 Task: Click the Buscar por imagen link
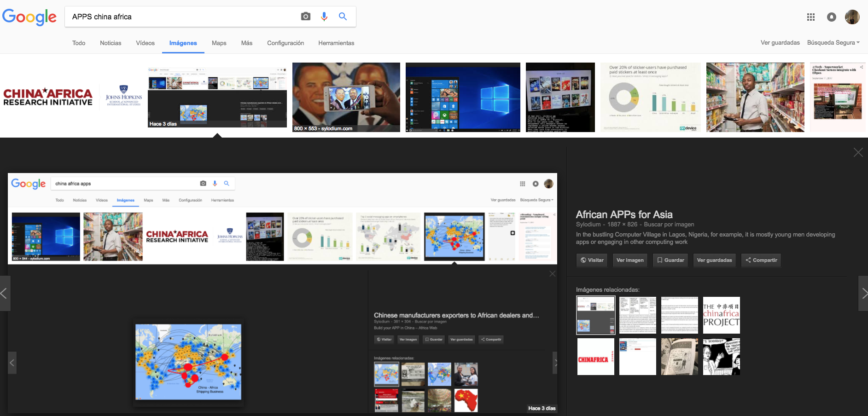(x=669, y=225)
